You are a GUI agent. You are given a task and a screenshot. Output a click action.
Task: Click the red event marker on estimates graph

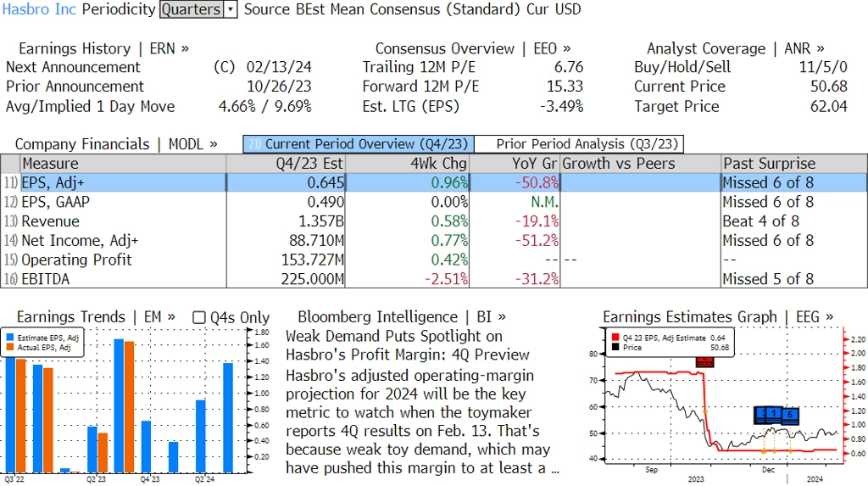click(704, 362)
